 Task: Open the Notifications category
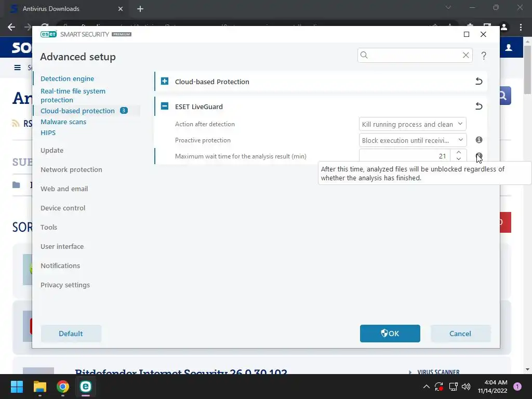[x=60, y=265]
